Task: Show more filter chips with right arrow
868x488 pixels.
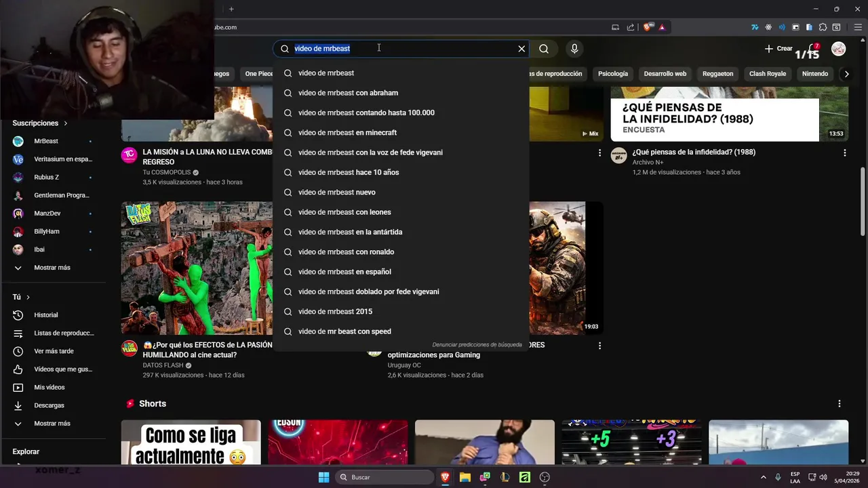Action: [x=846, y=74]
